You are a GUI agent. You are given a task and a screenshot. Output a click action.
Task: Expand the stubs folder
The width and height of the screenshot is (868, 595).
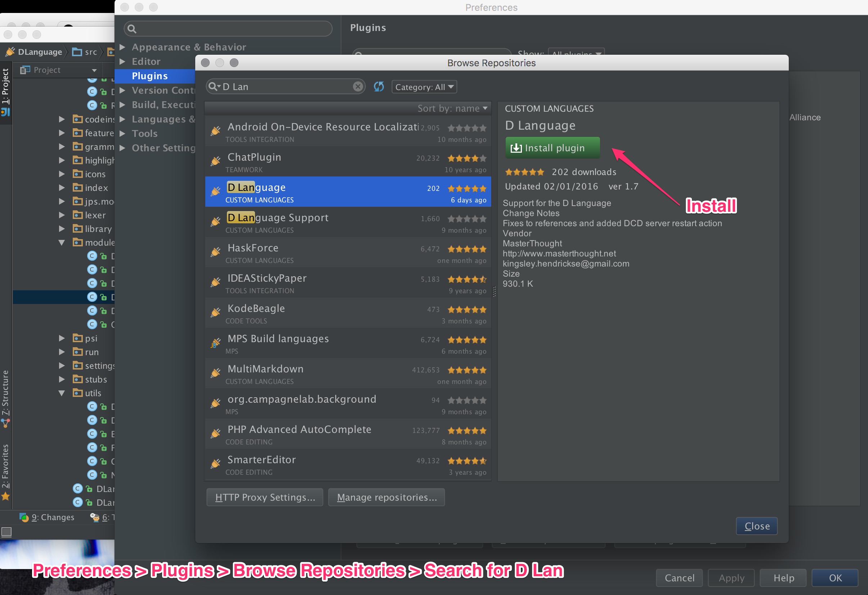tap(62, 379)
